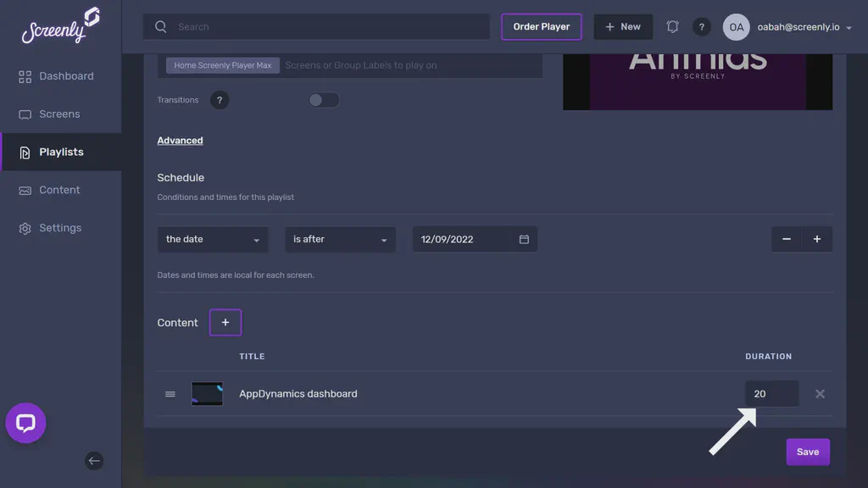The width and height of the screenshot is (868, 488).
Task: Click the drag handle next to AppDynamics dashboard
Action: click(170, 393)
